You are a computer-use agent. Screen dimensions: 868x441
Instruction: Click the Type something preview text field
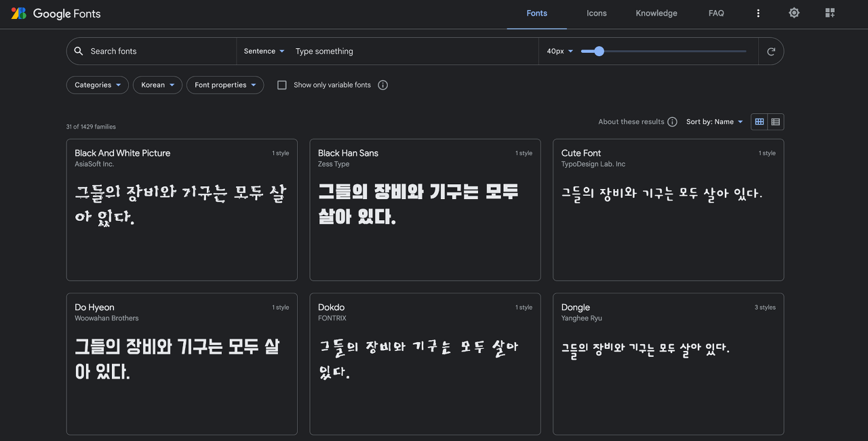click(x=414, y=51)
